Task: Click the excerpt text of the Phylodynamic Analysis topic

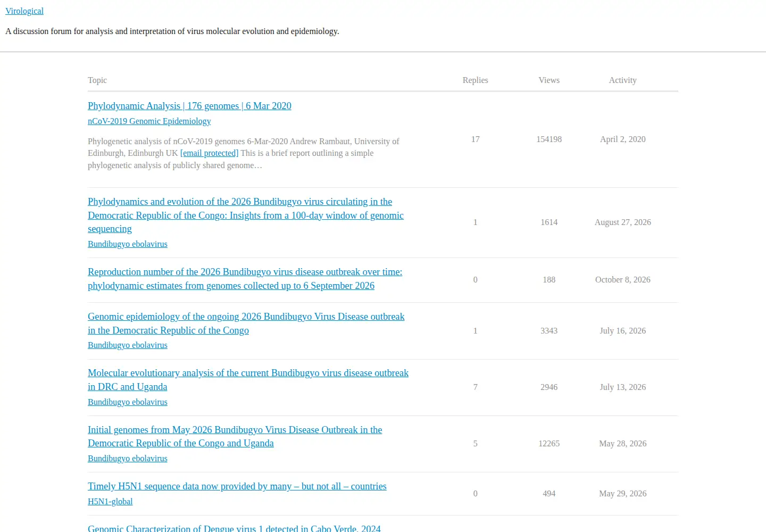Action: click(244, 153)
